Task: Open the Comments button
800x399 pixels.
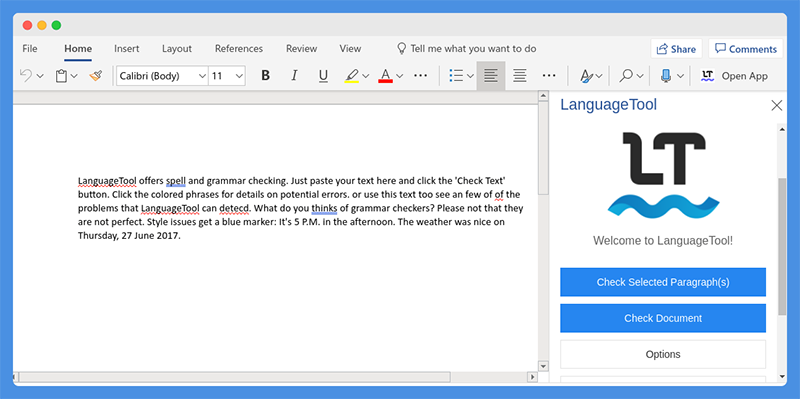Action: tap(746, 49)
